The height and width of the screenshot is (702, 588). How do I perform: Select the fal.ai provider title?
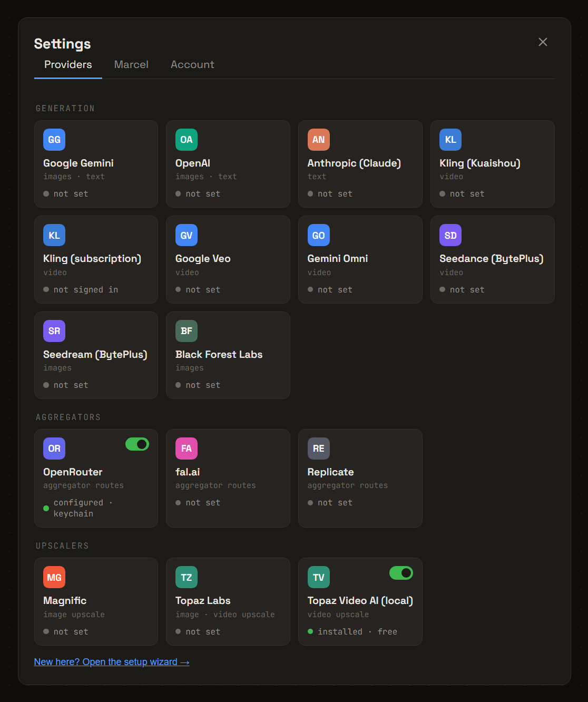[x=188, y=472]
